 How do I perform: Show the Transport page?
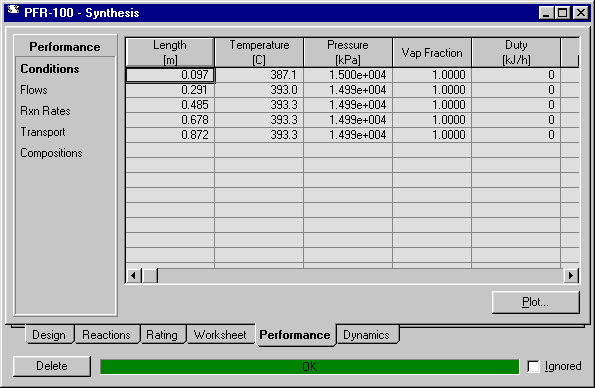42,132
